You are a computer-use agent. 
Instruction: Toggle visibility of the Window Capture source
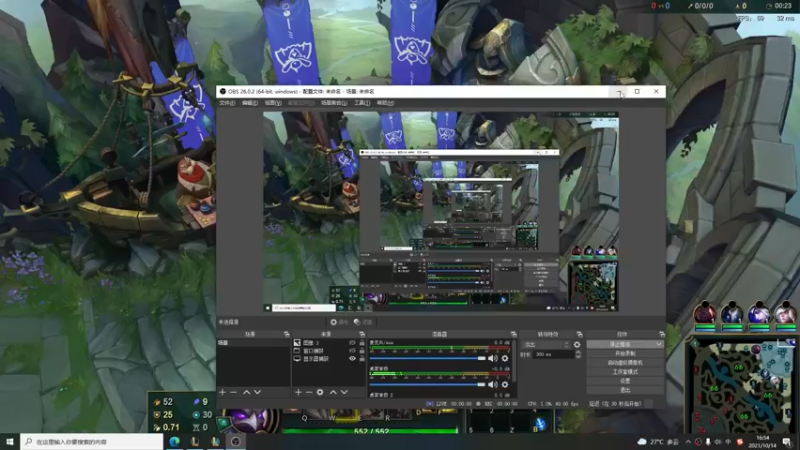352,351
